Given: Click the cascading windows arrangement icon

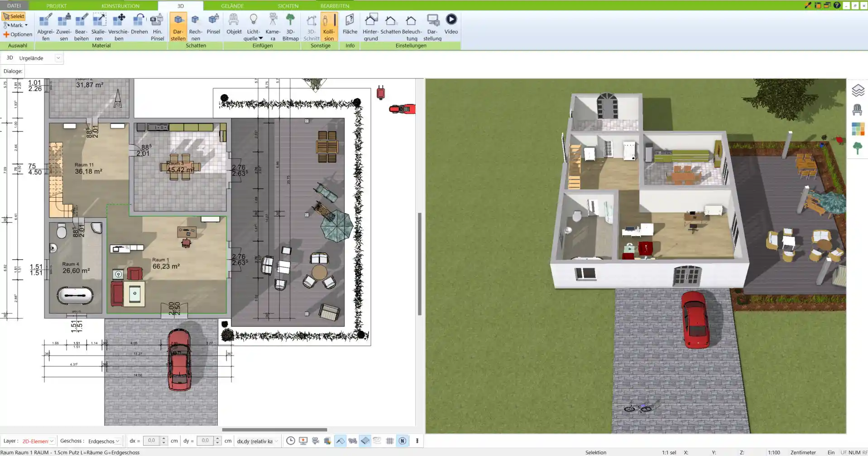Looking at the screenshot, I should [827, 5].
